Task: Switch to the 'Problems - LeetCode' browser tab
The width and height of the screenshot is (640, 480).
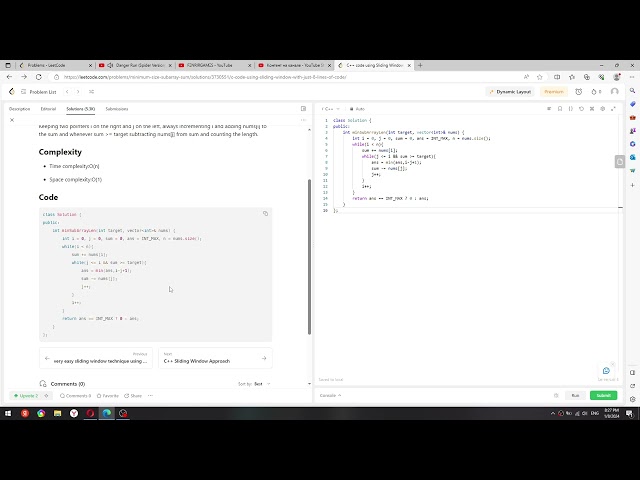Action: pyautogui.click(x=56, y=65)
